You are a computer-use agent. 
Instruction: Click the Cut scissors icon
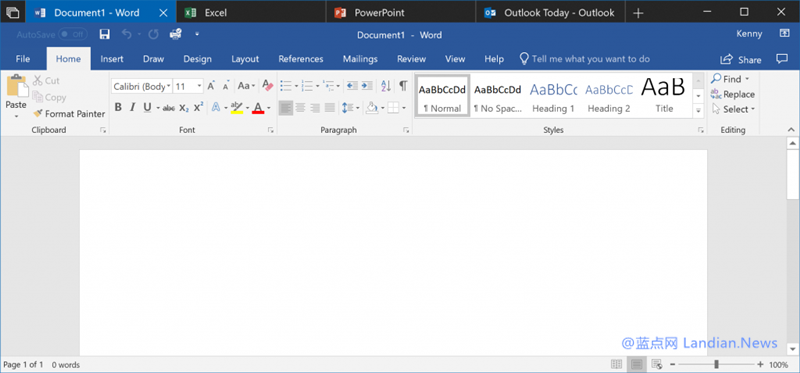click(38, 81)
